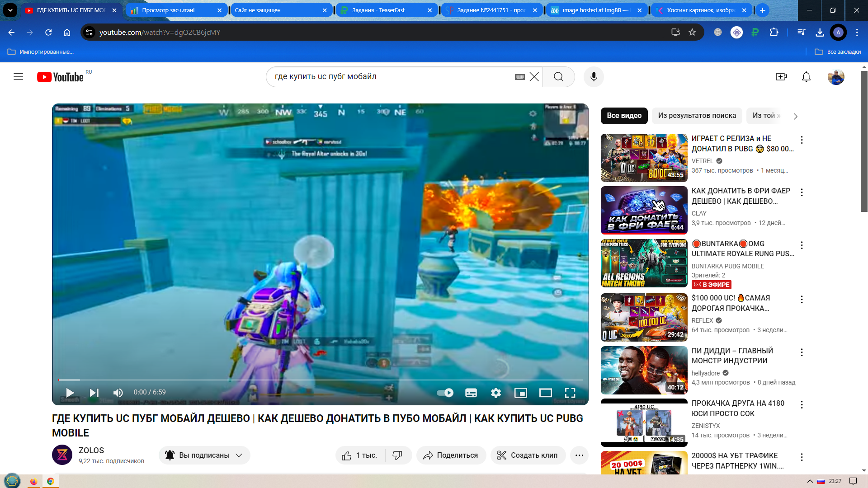
Task: Mute the video player volume
Action: coord(118,393)
